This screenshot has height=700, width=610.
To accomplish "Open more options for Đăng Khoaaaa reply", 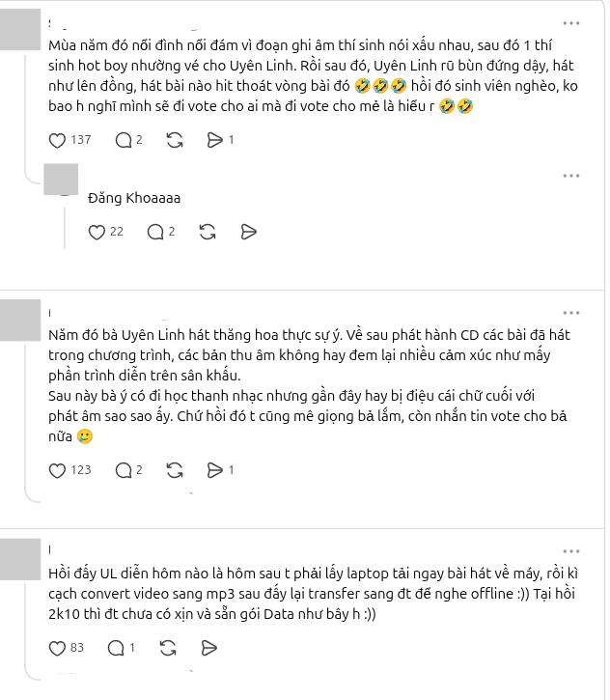I will [x=571, y=176].
